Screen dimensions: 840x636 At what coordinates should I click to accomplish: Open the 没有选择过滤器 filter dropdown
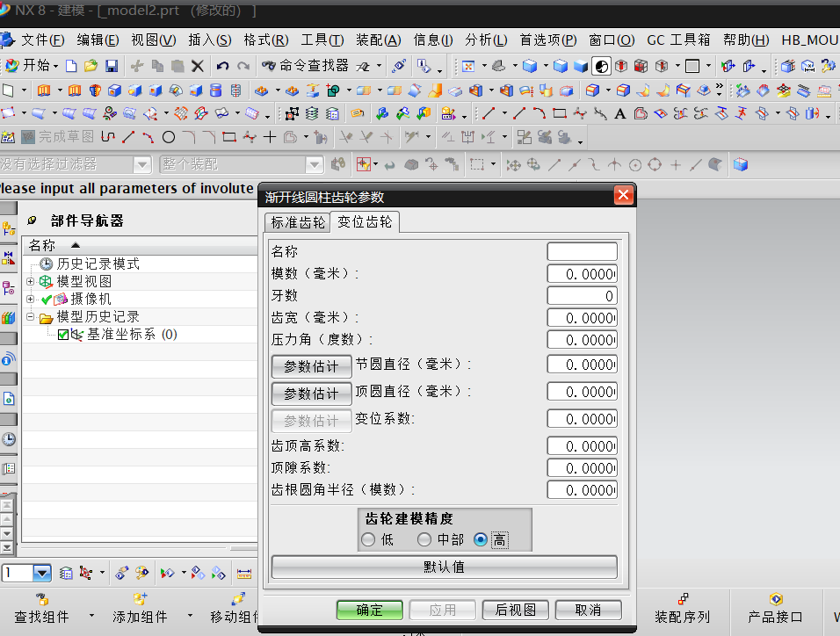tap(142, 164)
